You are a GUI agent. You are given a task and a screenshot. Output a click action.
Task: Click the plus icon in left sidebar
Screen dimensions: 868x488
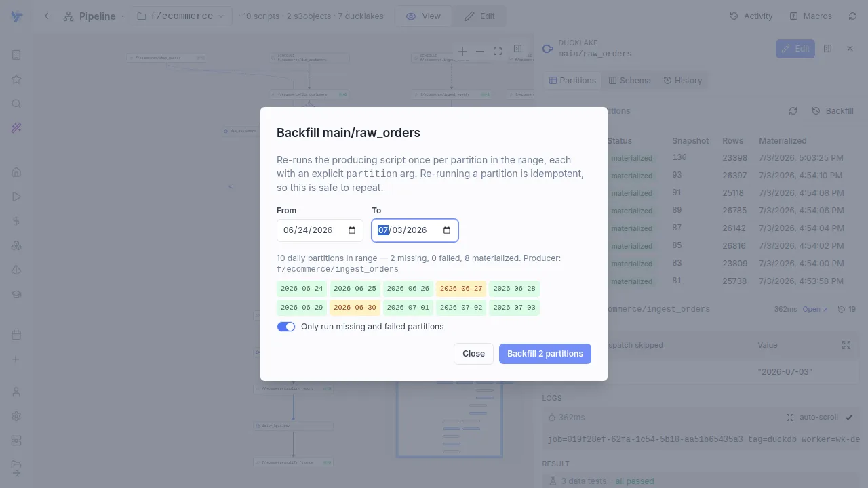tap(17, 359)
